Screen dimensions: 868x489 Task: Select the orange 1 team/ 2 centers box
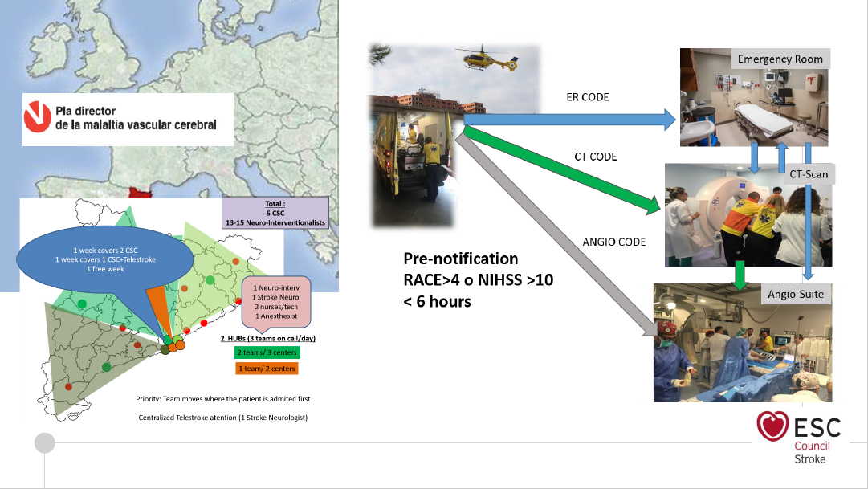pyautogui.click(x=267, y=369)
